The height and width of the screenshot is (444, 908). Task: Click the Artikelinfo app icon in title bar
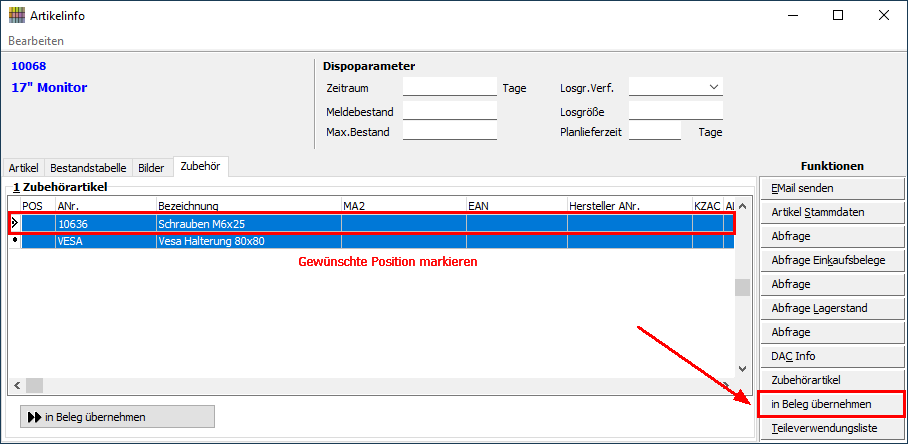17,16
